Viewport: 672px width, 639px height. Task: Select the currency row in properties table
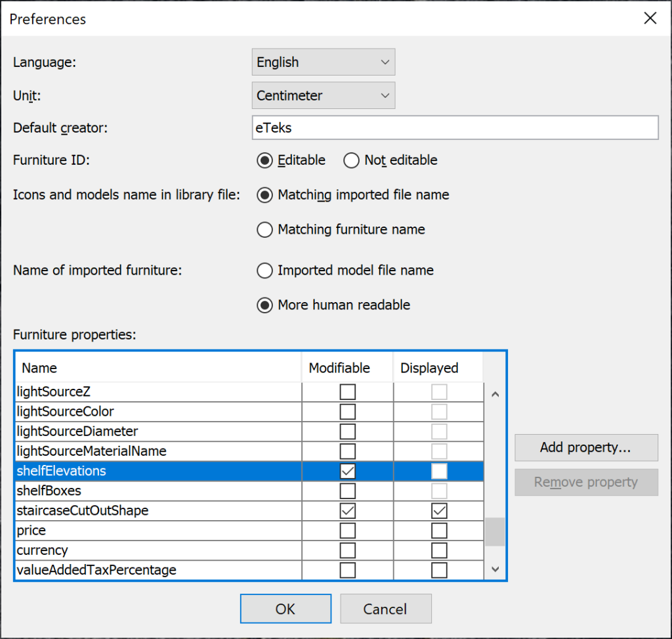point(157,550)
